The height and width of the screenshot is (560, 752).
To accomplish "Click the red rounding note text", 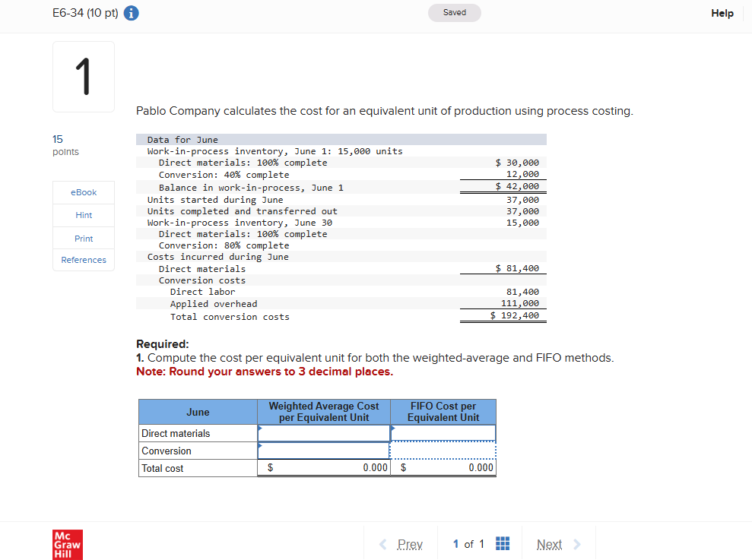I will tap(265, 372).
